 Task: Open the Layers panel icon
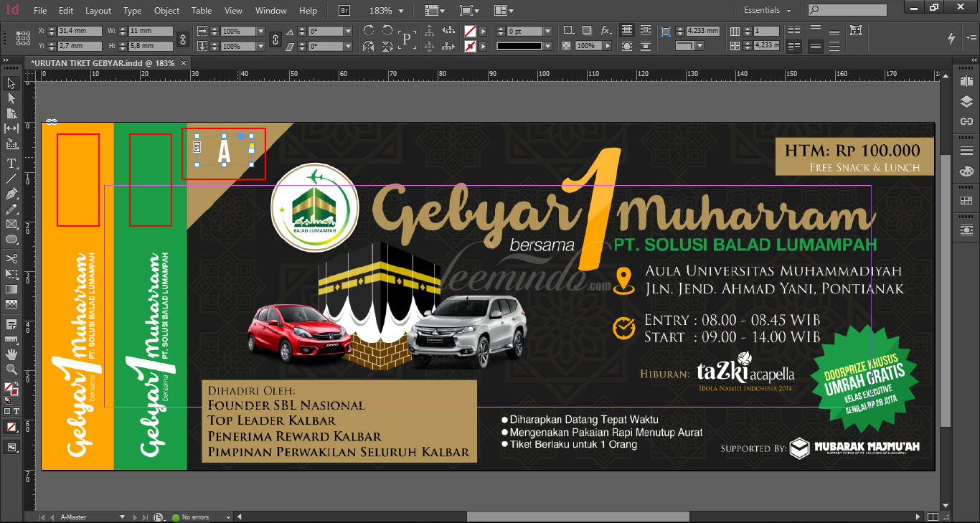coord(966,102)
